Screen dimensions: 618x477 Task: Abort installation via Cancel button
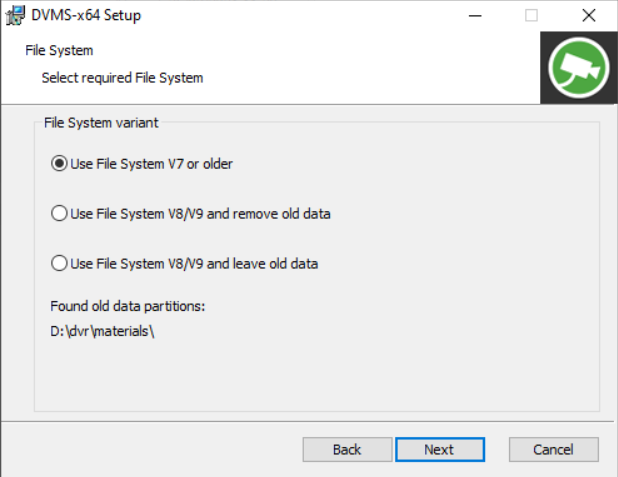[553, 450]
